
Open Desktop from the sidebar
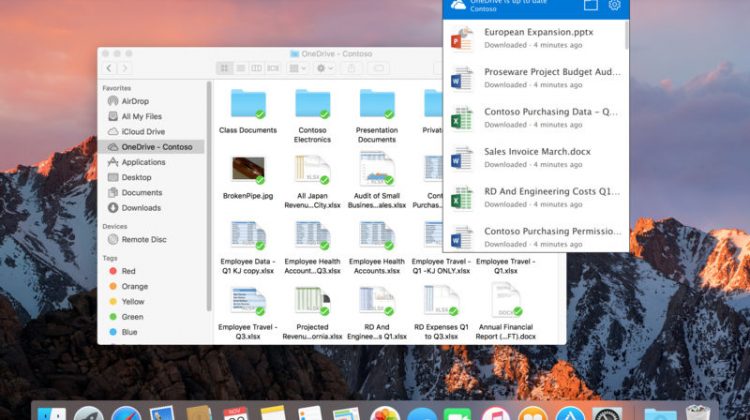point(153,177)
